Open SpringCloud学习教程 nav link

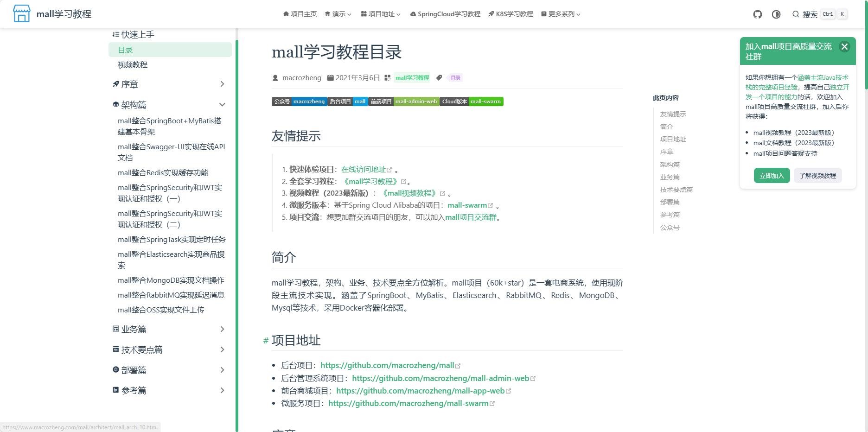click(x=445, y=14)
